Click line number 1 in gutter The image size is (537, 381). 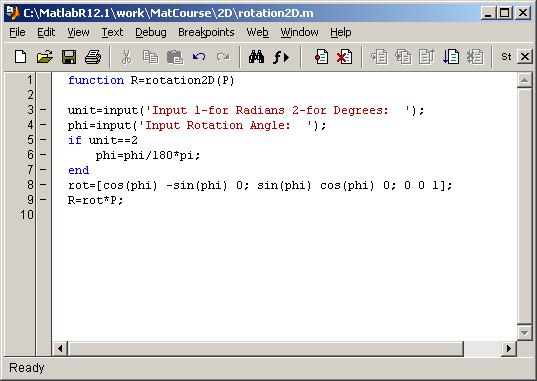29,80
